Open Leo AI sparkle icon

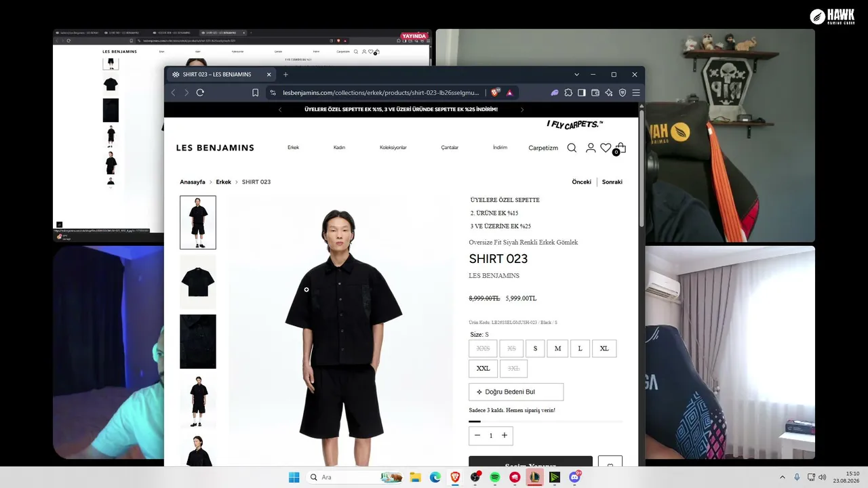pos(609,93)
